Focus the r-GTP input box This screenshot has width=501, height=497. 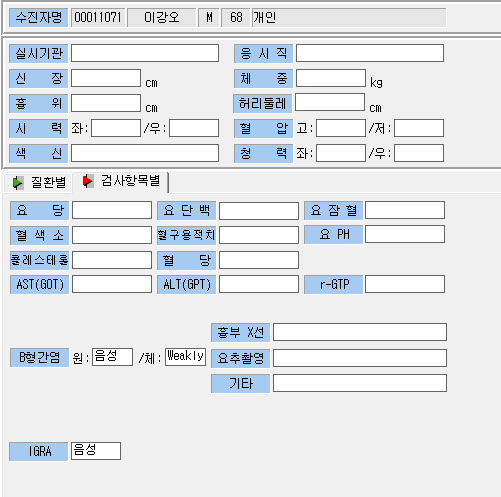tap(405, 284)
